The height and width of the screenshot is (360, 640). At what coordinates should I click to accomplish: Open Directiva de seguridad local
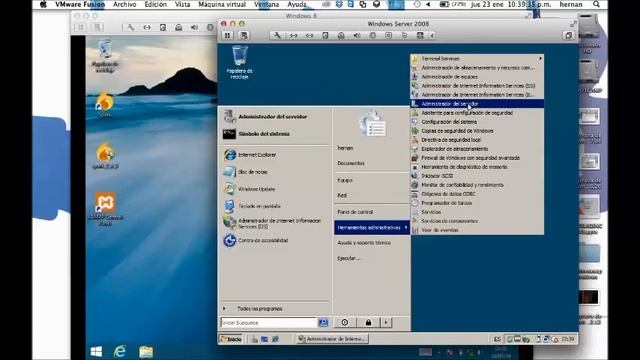(x=477, y=140)
